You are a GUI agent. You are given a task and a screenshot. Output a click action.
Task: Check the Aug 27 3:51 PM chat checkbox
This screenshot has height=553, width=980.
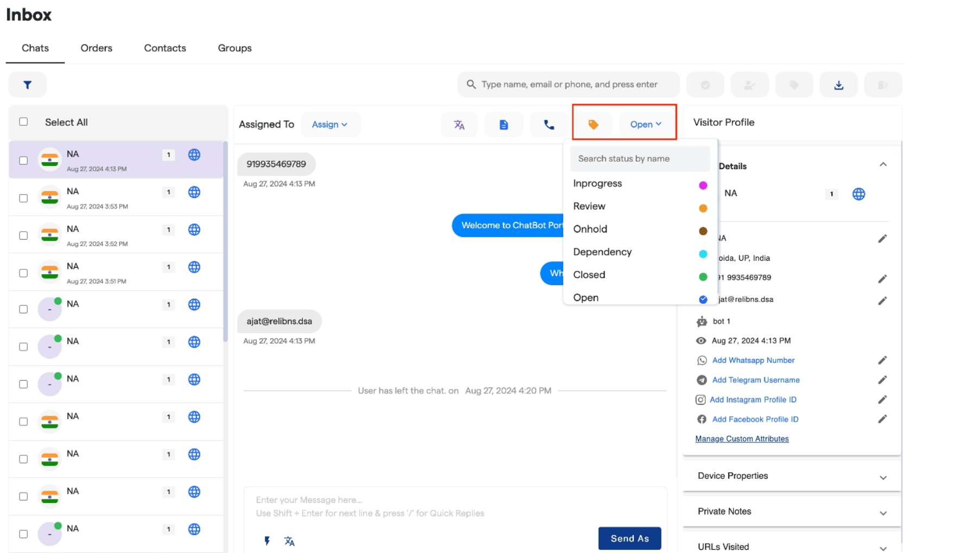pos(23,273)
